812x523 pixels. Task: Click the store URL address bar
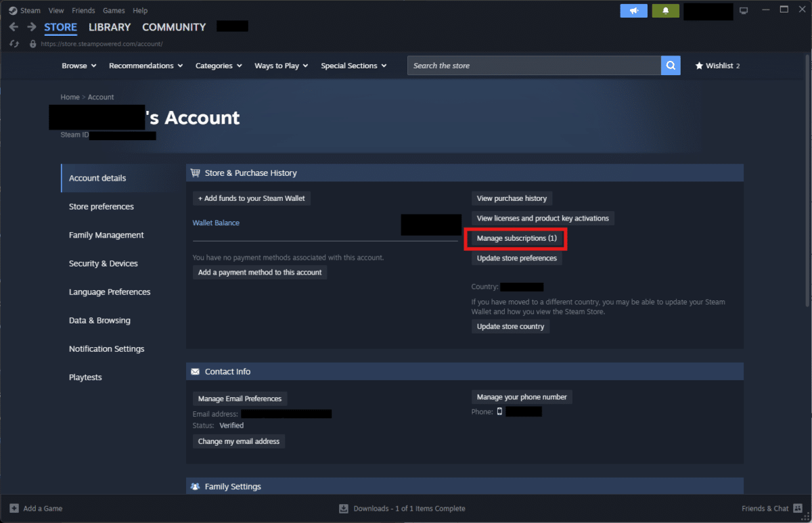(x=101, y=44)
